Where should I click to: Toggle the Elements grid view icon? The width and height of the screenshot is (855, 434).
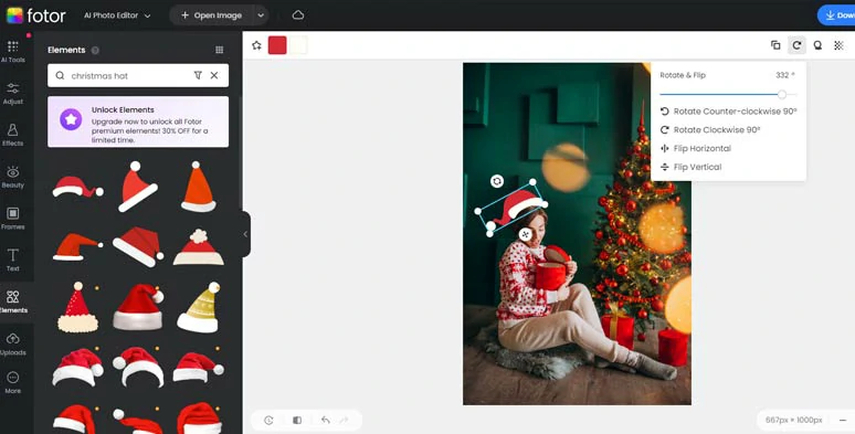click(x=219, y=50)
